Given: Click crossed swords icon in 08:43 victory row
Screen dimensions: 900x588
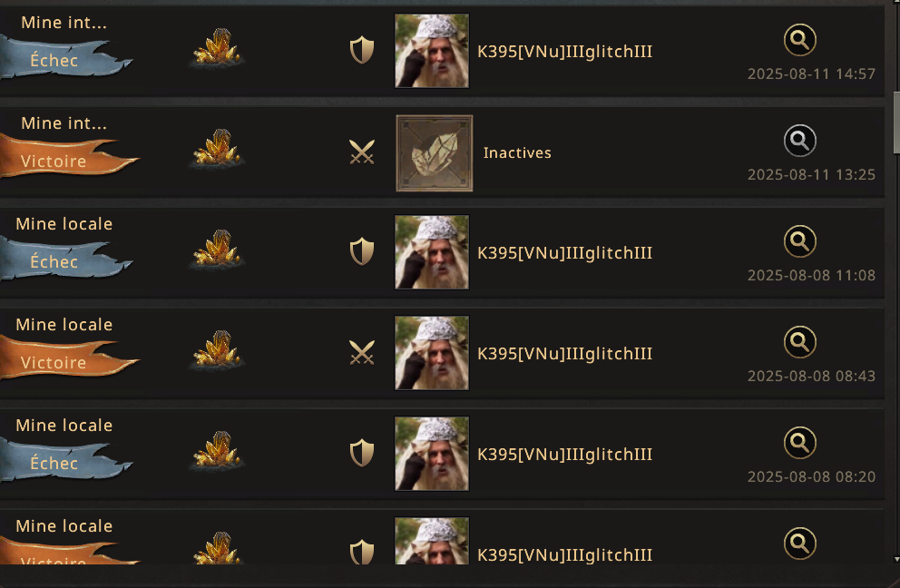Looking at the screenshot, I should click(362, 353).
